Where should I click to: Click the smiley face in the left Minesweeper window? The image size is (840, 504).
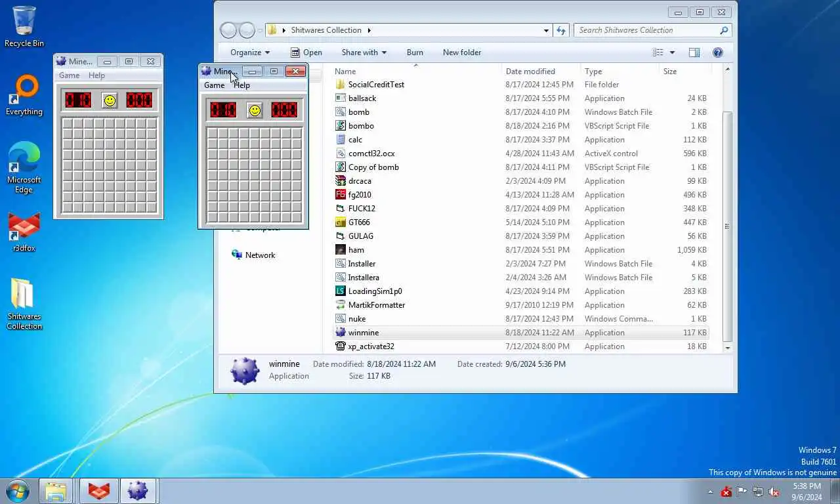click(110, 100)
